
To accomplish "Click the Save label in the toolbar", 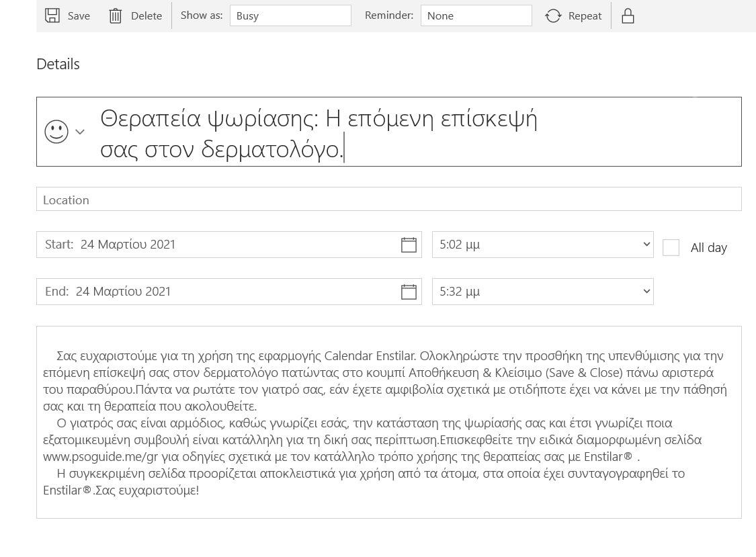I will coord(79,16).
